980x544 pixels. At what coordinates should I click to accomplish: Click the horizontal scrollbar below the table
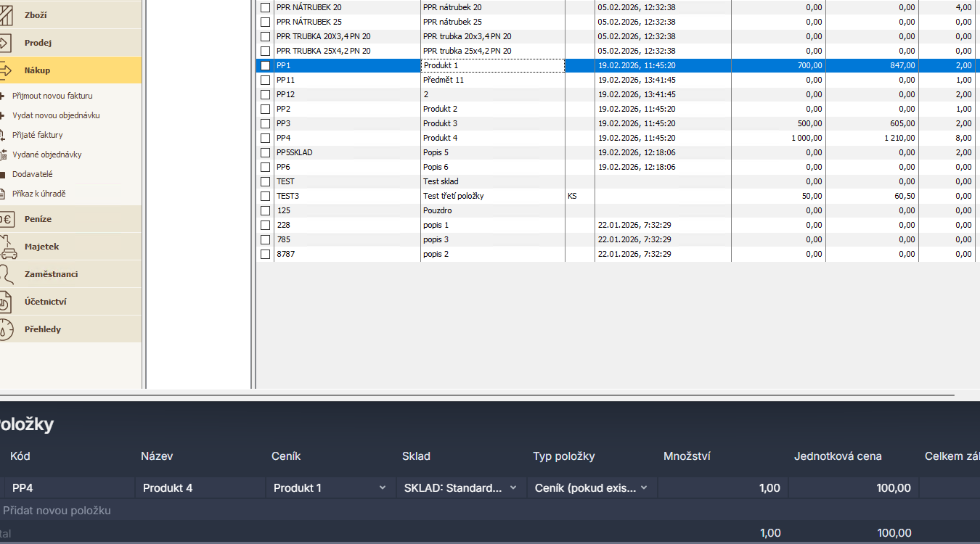(477, 395)
